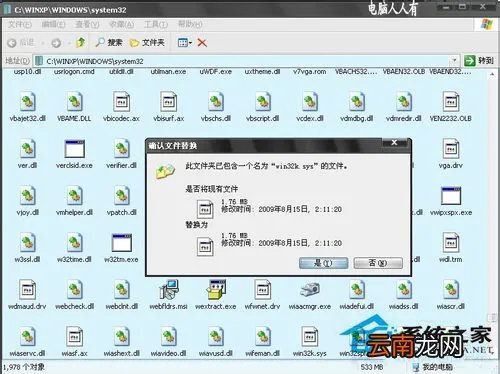
Task: Click the Back navigation arrow
Action: click(12, 43)
